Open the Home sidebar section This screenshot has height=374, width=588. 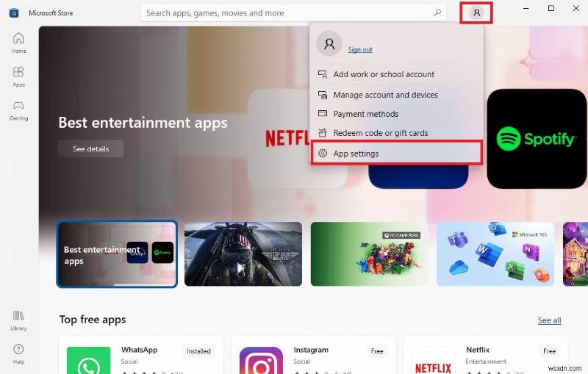coord(18,43)
